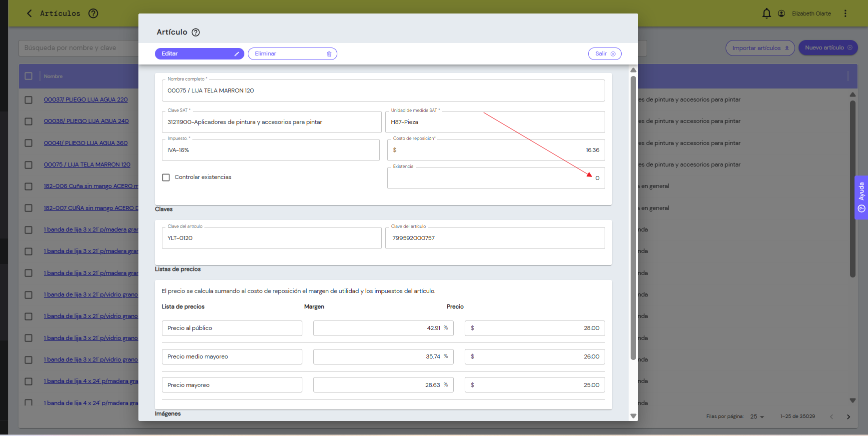Screen dimensions: 868x436
Task: Check the row 00038/ PLIEGO LIJA AGUA 240
Action: point(28,121)
